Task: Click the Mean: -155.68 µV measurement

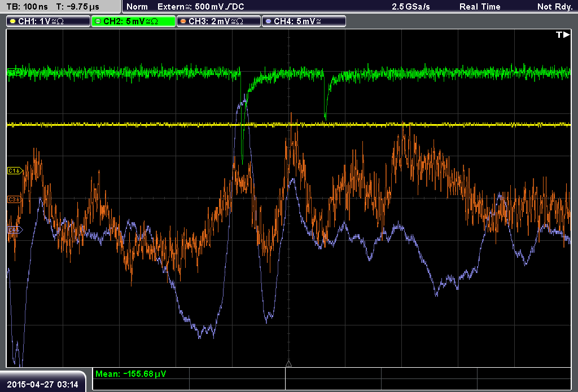Action: (x=131, y=373)
